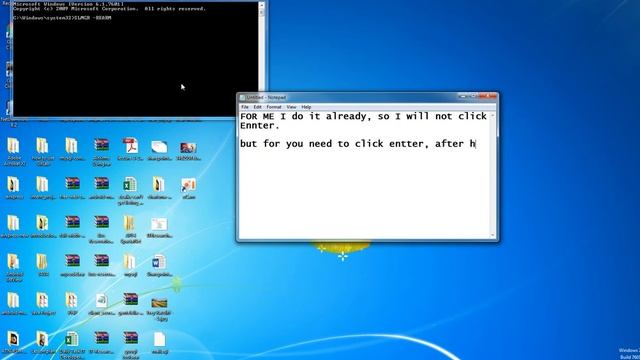Open the Help menu in Notepad
This screenshot has height=360, width=640.
point(306,107)
